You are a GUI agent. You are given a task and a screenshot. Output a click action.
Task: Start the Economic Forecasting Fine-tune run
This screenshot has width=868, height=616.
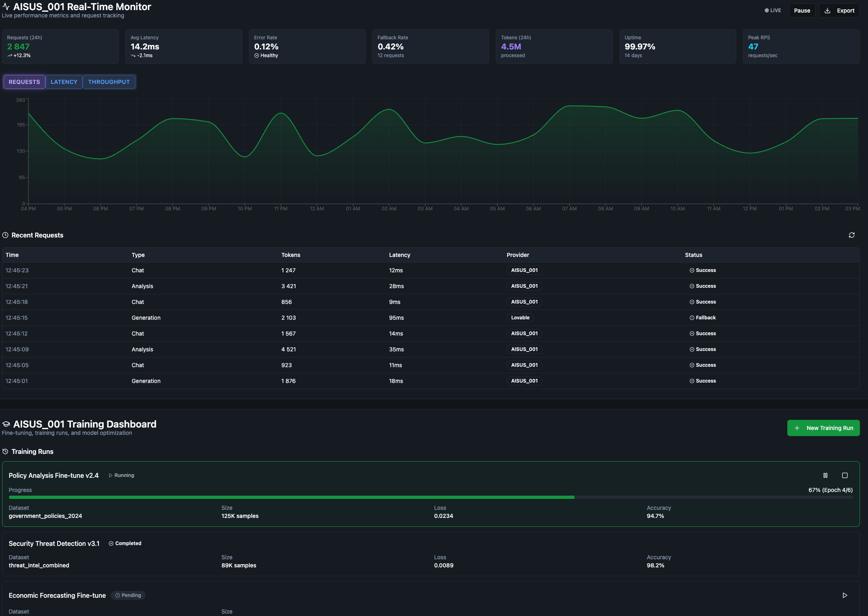(844, 595)
